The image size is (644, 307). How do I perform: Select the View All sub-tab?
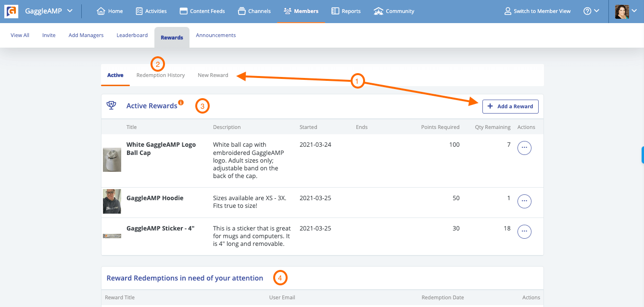click(20, 35)
